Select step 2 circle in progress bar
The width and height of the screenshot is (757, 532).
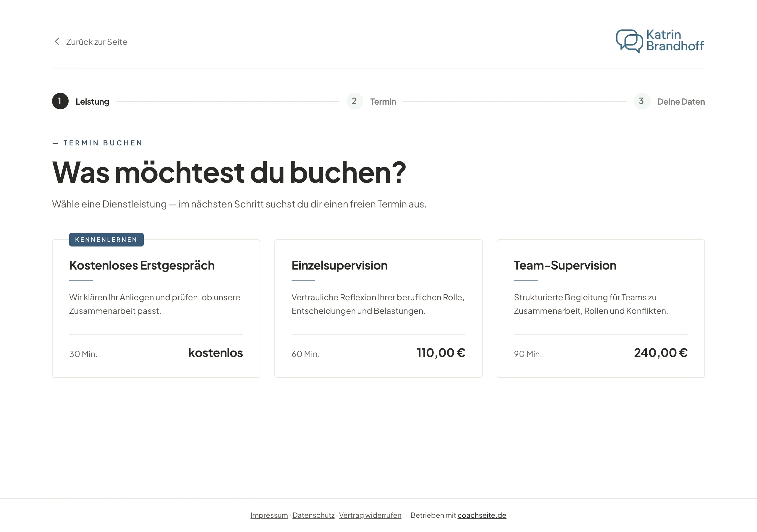355,101
